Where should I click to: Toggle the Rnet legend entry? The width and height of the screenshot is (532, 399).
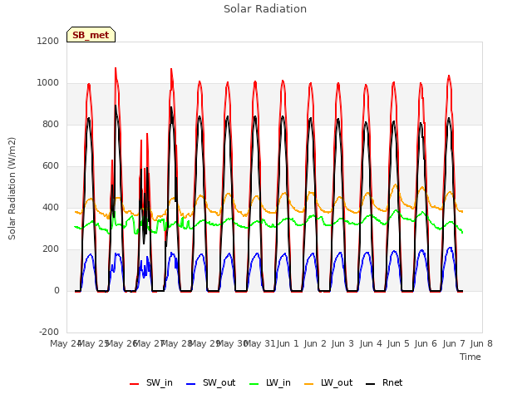(384, 382)
